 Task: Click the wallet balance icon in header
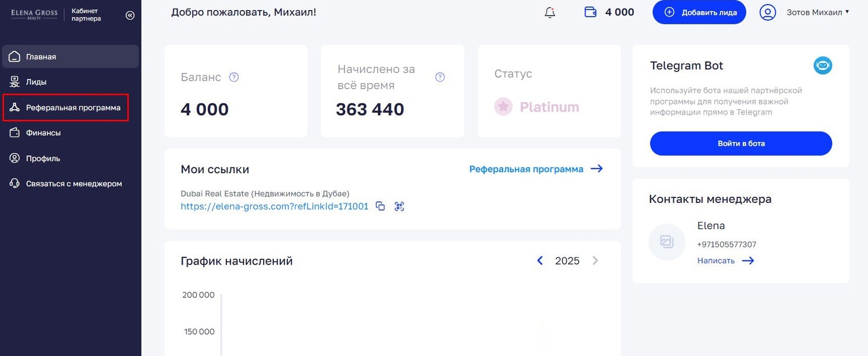591,12
